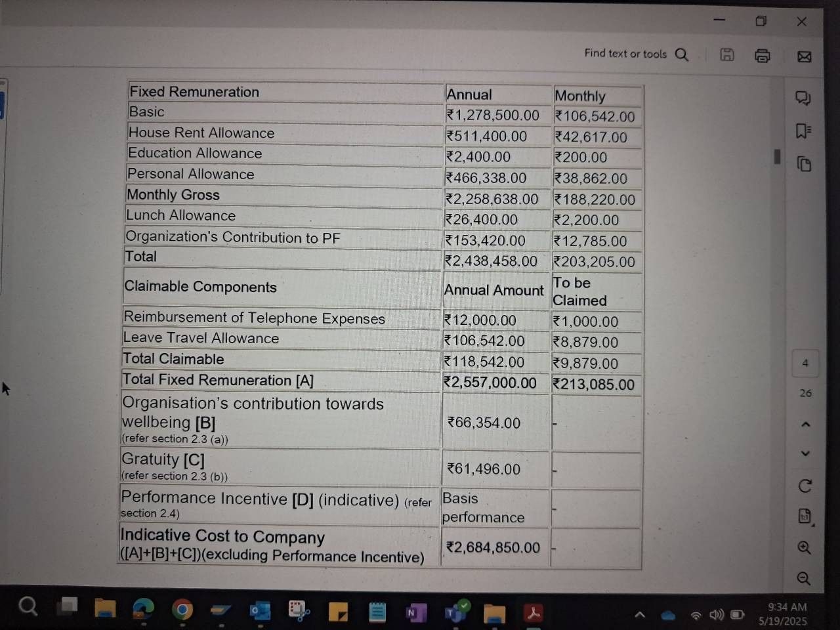Click the Find text or tools search
Image resolution: width=840 pixels, height=630 pixels.
click(x=635, y=54)
